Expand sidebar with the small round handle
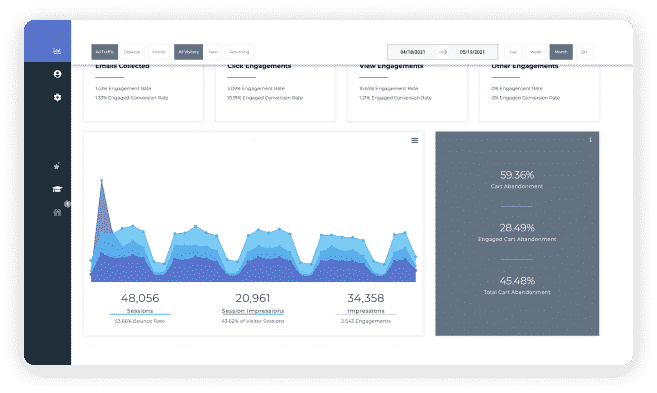This screenshot has height=393, width=657. (x=67, y=204)
